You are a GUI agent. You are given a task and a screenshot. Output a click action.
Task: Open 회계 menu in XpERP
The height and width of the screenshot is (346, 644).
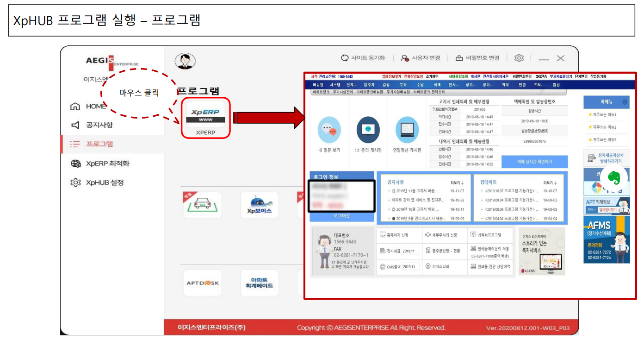(437, 85)
